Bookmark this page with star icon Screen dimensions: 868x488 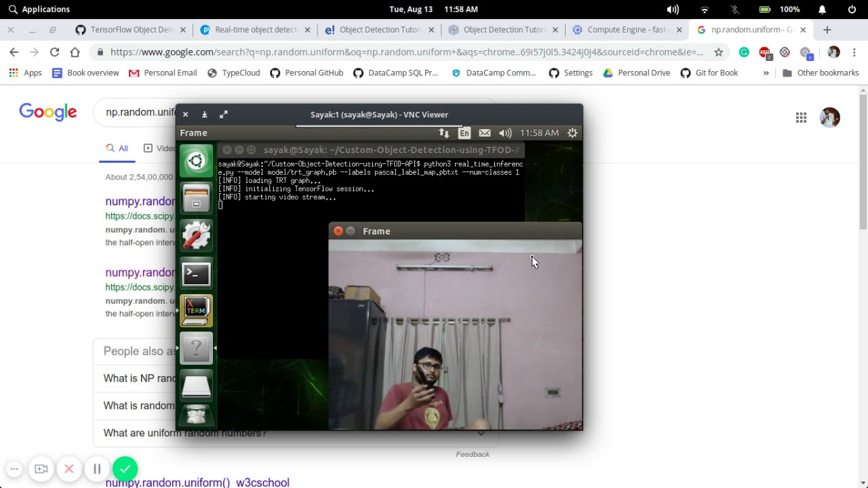719,52
